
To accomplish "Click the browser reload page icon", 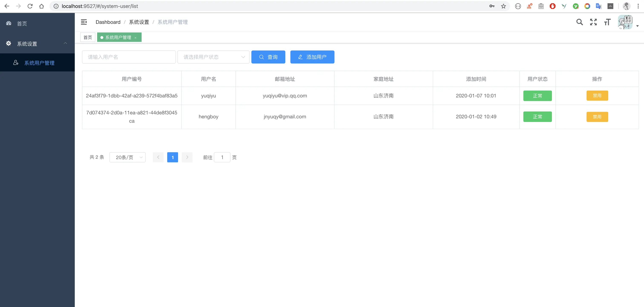I will point(30,6).
